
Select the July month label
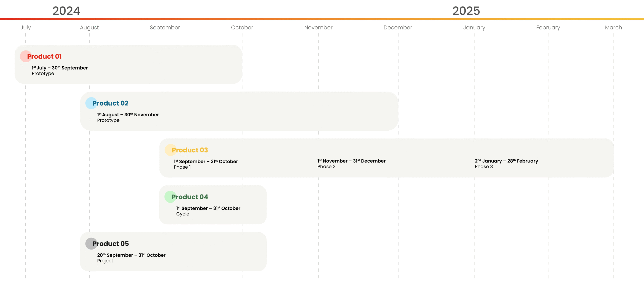(26, 27)
